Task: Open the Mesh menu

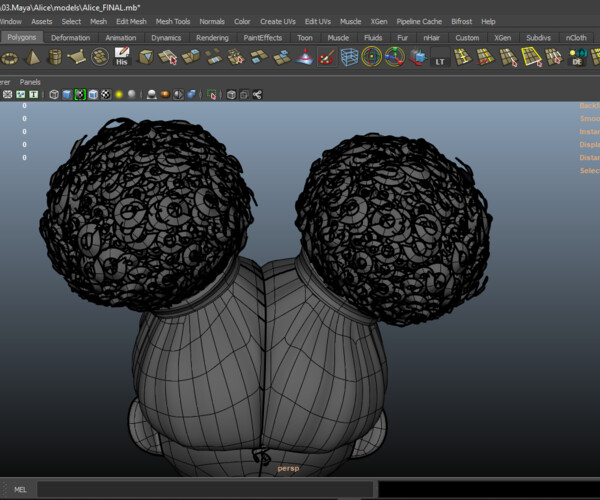Action: click(x=98, y=21)
